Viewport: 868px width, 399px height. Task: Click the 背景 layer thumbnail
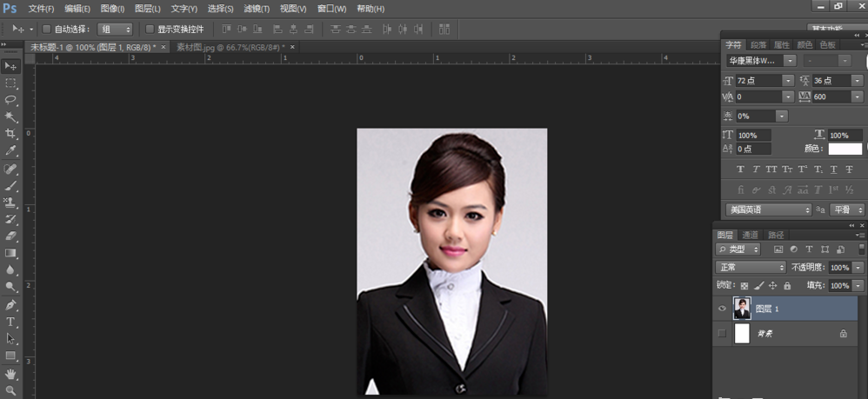[x=742, y=334]
